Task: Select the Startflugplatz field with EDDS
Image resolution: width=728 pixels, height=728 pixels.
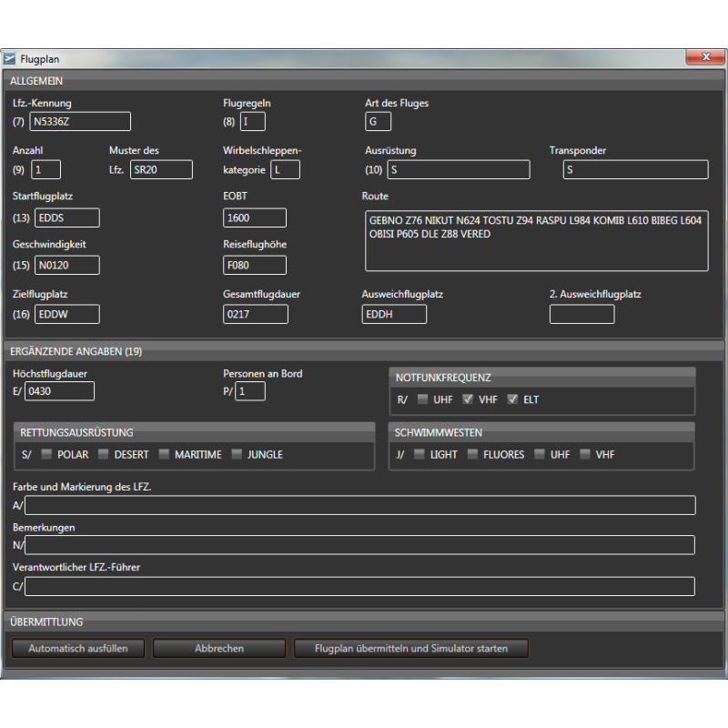Action: [x=67, y=218]
